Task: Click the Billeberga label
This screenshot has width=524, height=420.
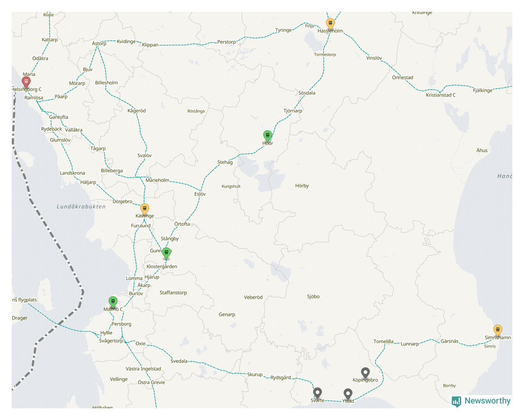Action: 112,171
